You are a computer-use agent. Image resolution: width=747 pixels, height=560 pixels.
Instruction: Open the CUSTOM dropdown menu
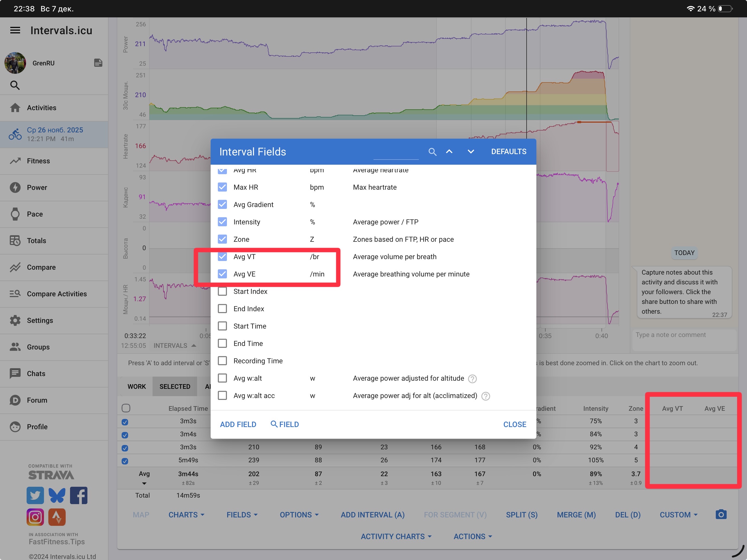(x=678, y=515)
